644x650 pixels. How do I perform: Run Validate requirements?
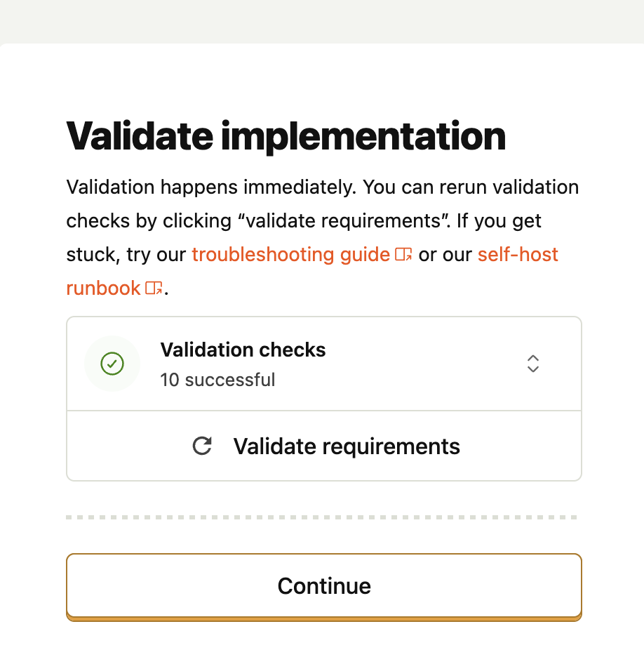347,446
